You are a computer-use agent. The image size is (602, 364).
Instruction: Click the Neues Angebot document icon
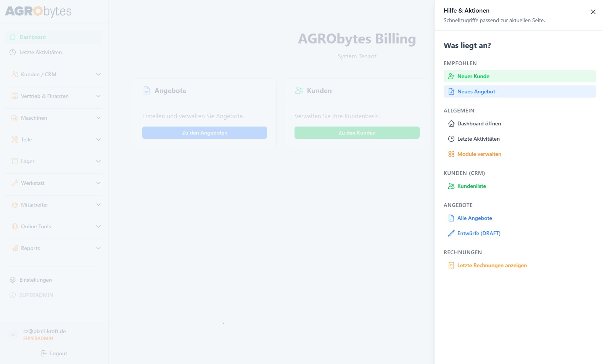pos(451,91)
